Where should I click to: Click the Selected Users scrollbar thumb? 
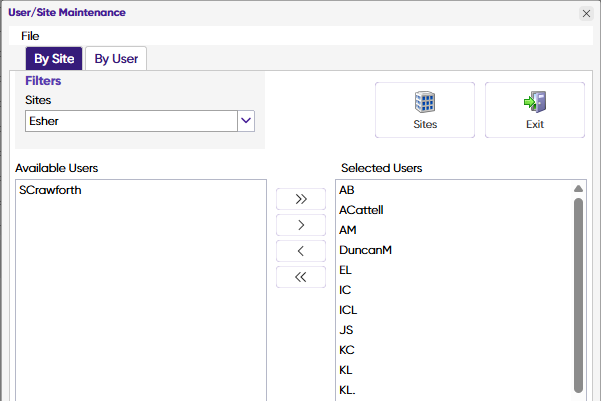click(578, 290)
